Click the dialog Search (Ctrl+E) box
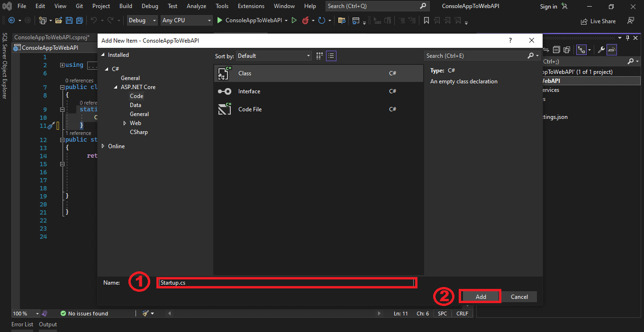Screen dimensions: 644x332 click(482, 56)
